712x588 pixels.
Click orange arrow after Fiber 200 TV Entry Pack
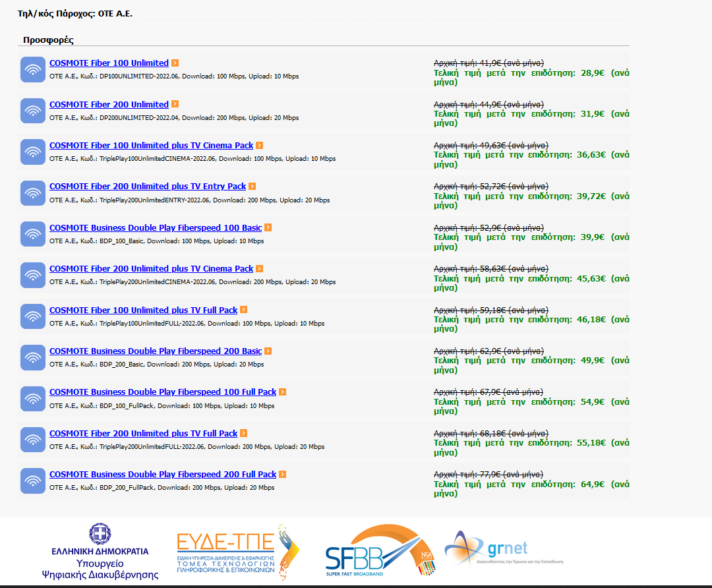252,186
